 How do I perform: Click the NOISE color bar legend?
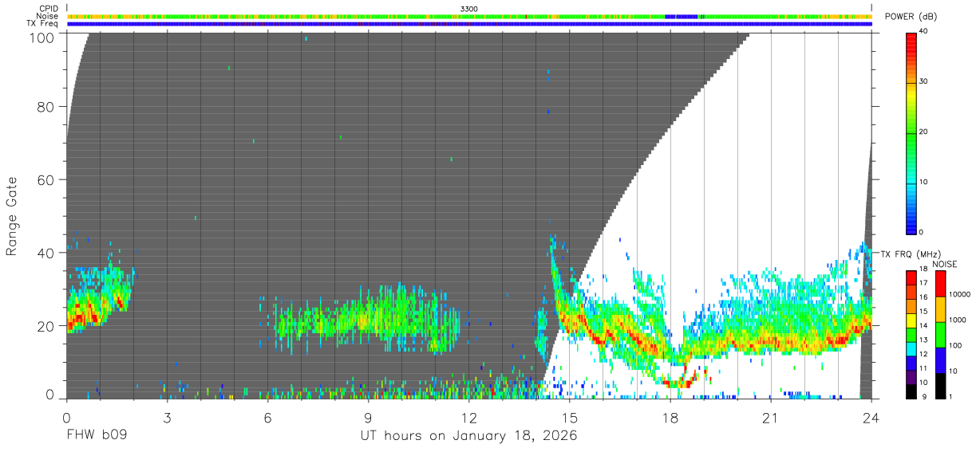[x=941, y=335]
